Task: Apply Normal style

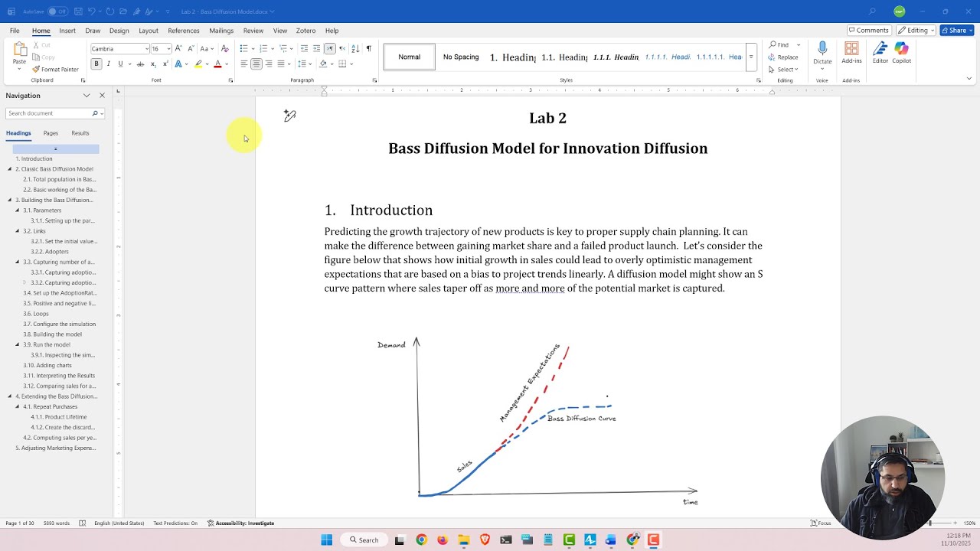Action: coord(409,57)
